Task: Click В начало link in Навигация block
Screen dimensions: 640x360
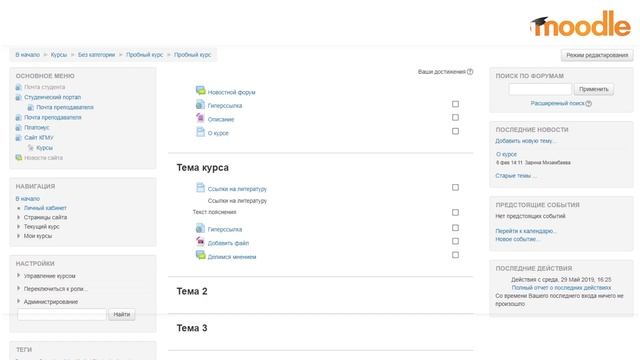Action: click(28, 199)
